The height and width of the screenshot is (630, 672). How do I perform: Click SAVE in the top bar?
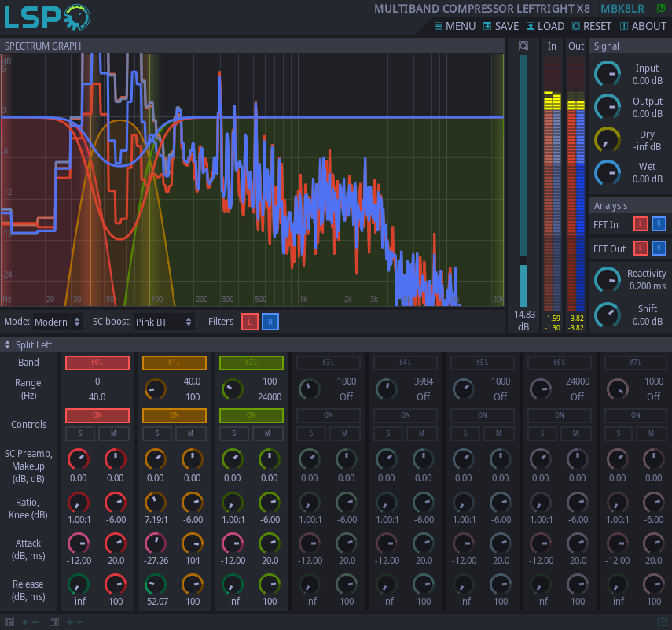coord(501,26)
